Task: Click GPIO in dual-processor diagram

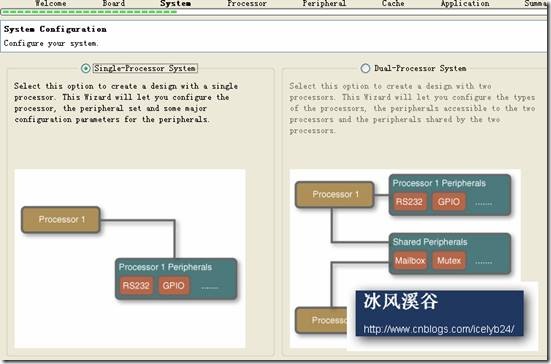Action: pos(449,202)
